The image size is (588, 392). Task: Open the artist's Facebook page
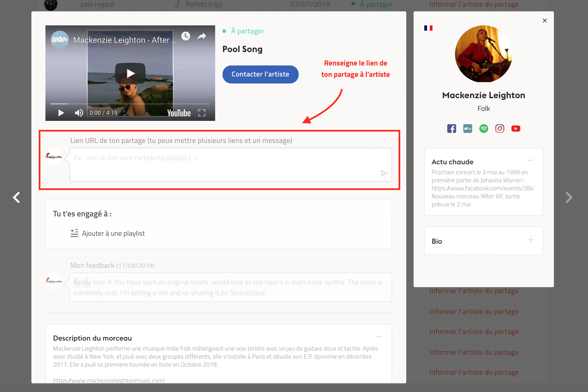[452, 129]
